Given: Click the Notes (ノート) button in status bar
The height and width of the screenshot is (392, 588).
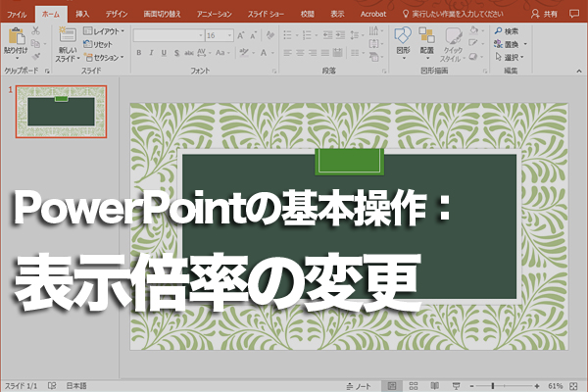Looking at the screenshot, I should point(359,386).
